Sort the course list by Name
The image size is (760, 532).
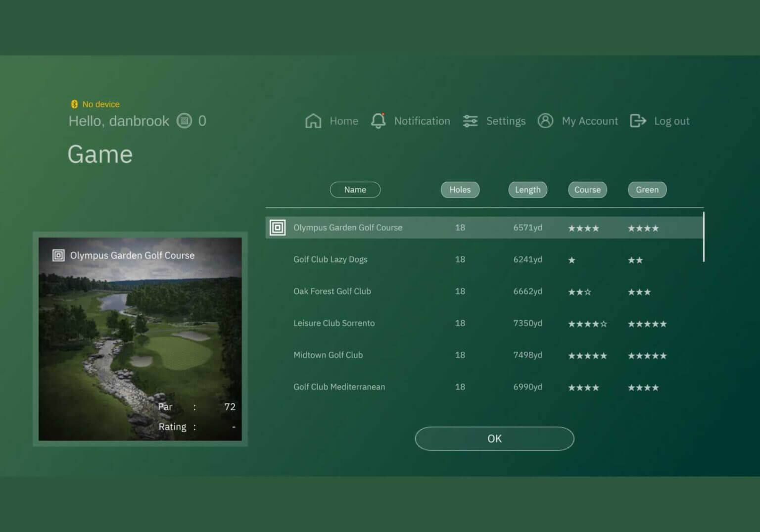355,190
